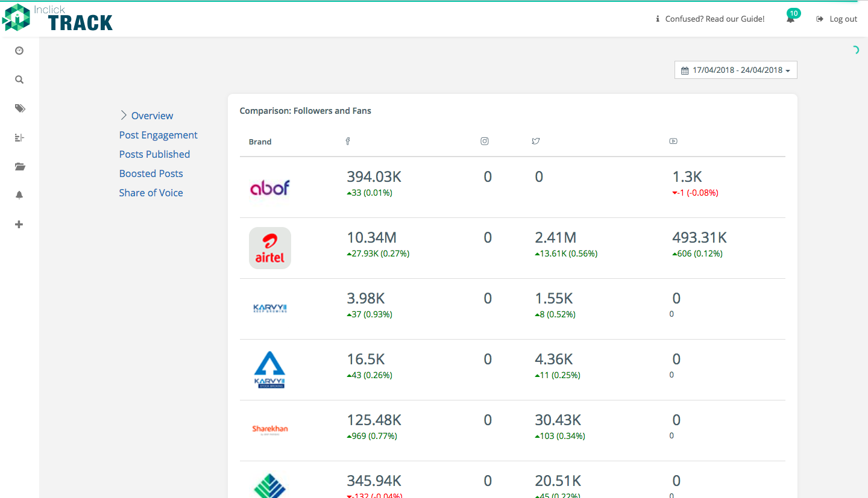Click the 43 (0.26%) growth figure
The height and width of the screenshot is (498, 868).
[x=370, y=375]
